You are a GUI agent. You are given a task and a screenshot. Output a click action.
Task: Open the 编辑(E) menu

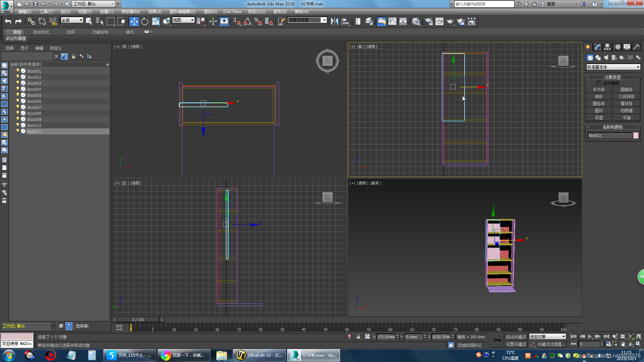click(x=25, y=12)
